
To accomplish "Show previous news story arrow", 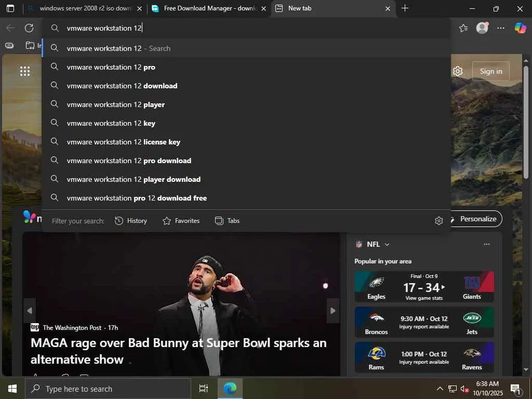I will click(30, 311).
